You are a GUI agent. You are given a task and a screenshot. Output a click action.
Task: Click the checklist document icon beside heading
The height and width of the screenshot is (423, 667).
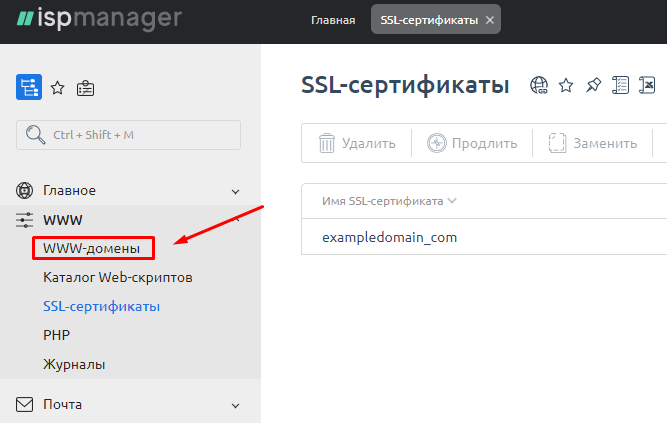tap(620, 86)
